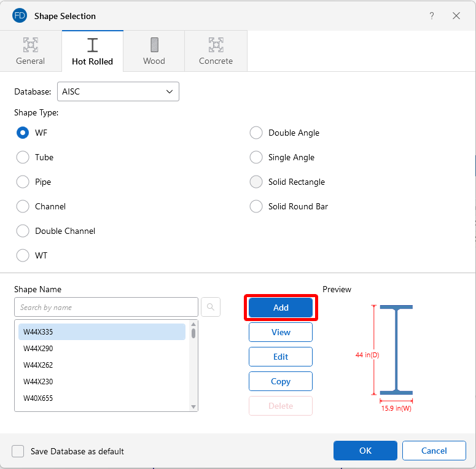Viewport: 476px width, 469px height.
Task: Switch to the Wood tab
Action: click(x=154, y=52)
